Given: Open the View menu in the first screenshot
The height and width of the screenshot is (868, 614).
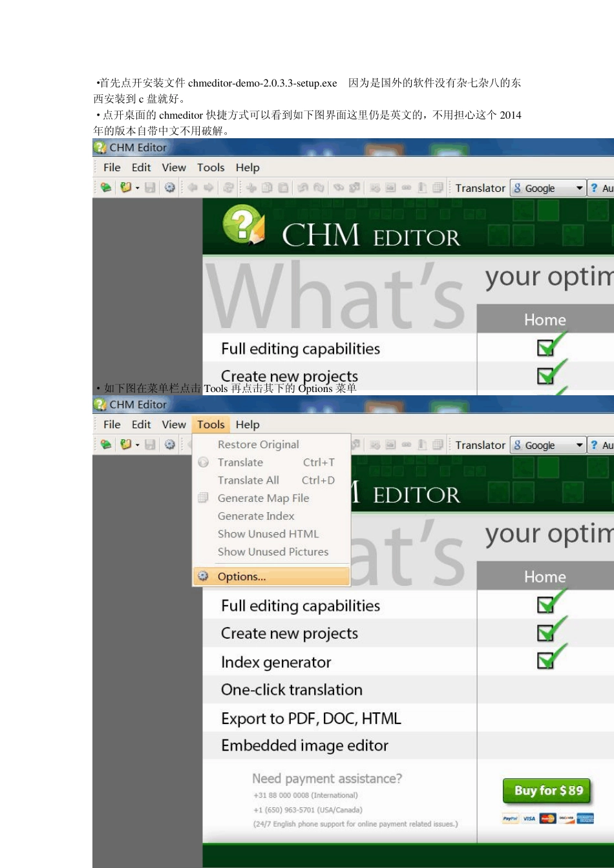Looking at the screenshot, I should (x=174, y=167).
